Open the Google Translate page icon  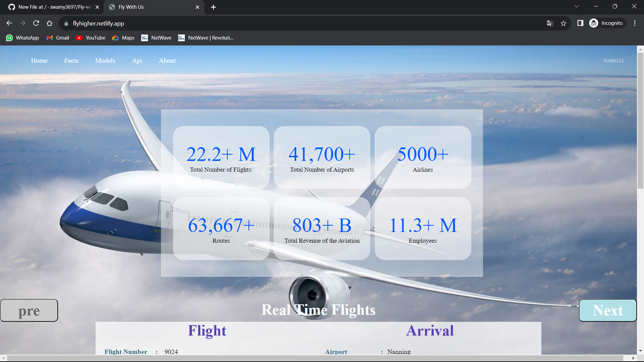point(550,23)
